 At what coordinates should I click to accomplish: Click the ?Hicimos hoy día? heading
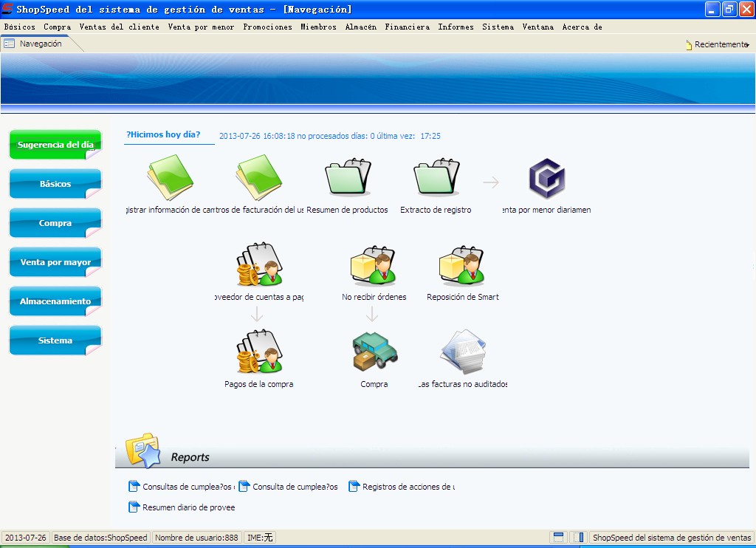[163, 134]
